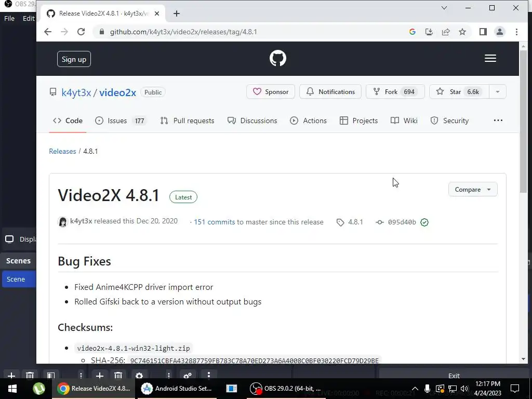
Task: Fork the video2x repository
Action: pyautogui.click(x=395, y=91)
